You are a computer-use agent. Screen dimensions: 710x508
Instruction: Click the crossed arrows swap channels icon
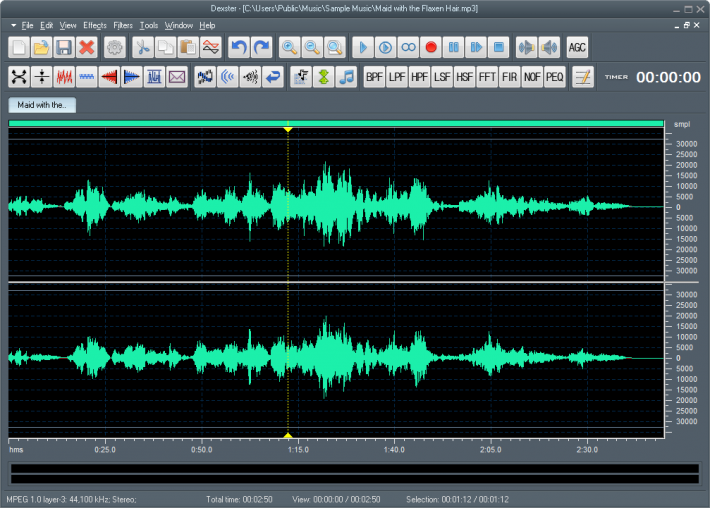tap(19, 77)
